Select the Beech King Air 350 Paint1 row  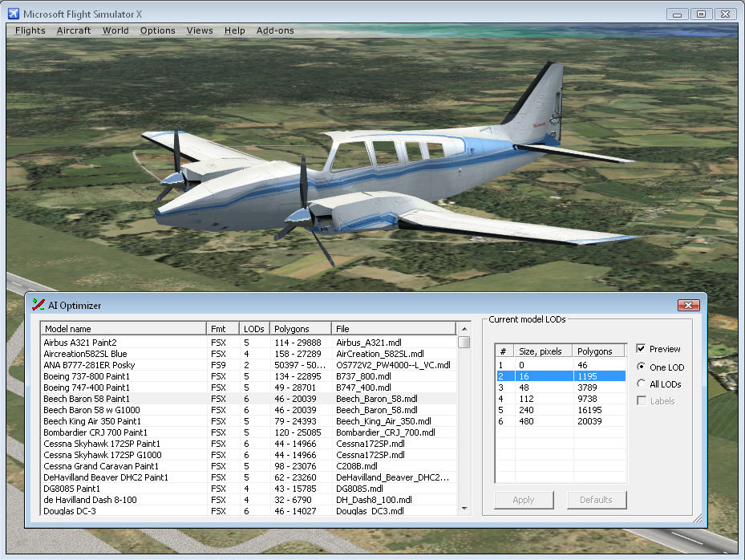[249, 421]
